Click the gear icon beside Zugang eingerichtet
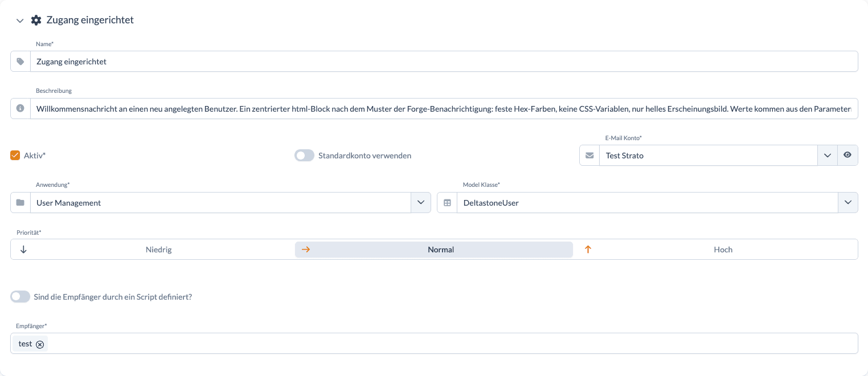This screenshot has height=376, width=868. (36, 21)
